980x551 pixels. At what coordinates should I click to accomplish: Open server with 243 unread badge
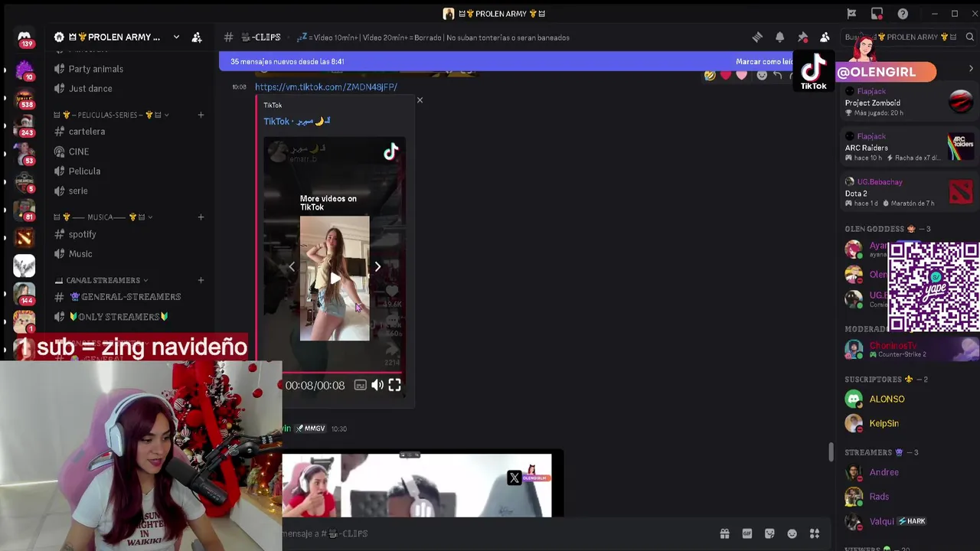pyautogui.click(x=24, y=126)
